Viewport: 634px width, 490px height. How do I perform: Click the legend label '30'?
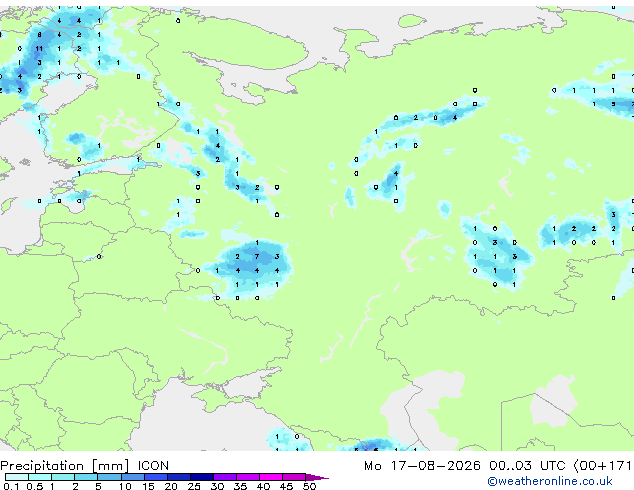pos(217,486)
